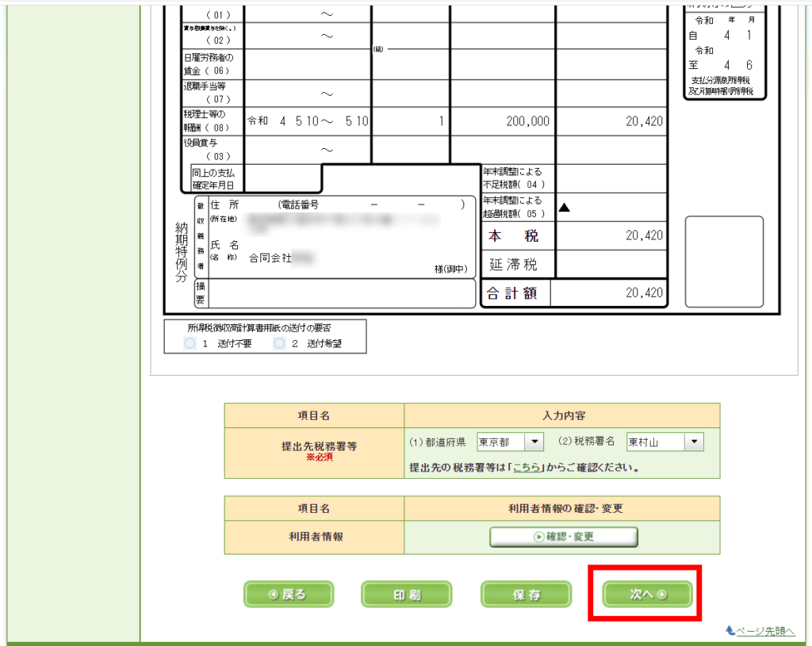Viewport: 812px width, 646px height.
Task: Click the 税理士等の報酬 payment date period cell
Action: (x=308, y=121)
